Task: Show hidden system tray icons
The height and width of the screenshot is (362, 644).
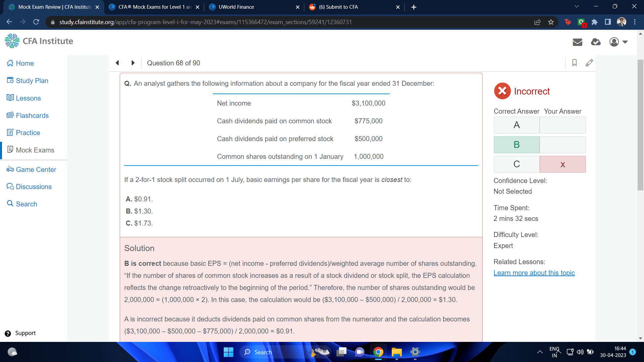Action: coord(540,352)
